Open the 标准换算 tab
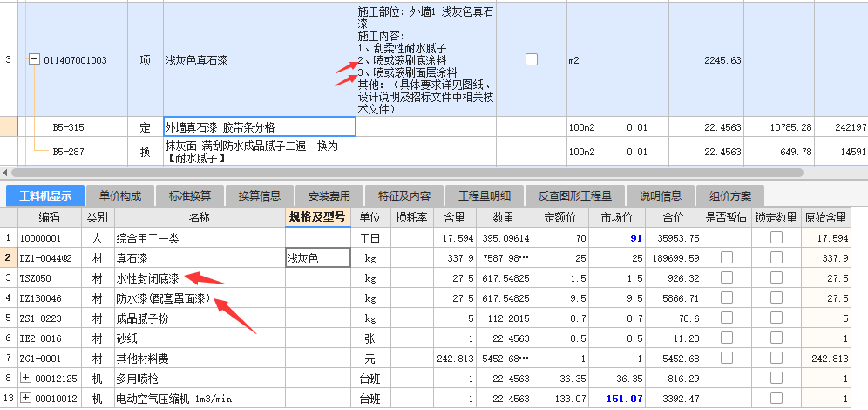868x410 pixels. 190,195
